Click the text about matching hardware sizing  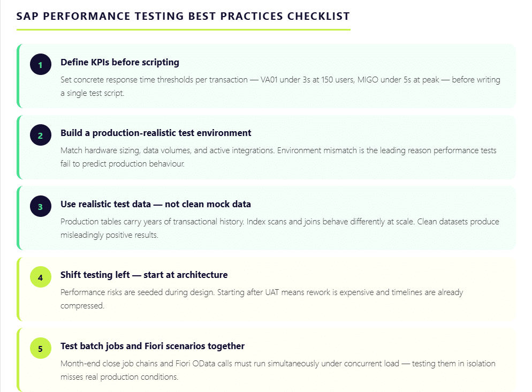pyautogui.click(x=278, y=157)
